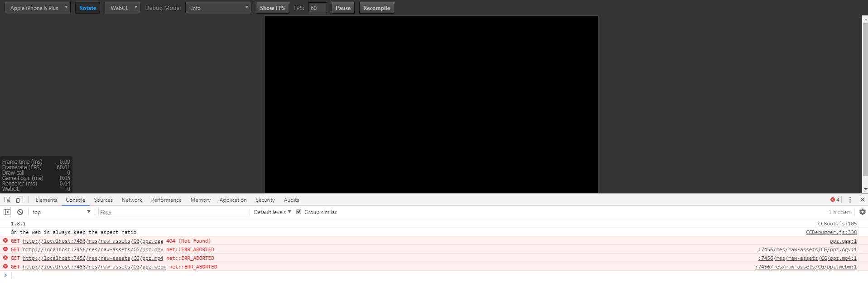Open console settings gear icon
This screenshot has width=868, height=288.
863,212
